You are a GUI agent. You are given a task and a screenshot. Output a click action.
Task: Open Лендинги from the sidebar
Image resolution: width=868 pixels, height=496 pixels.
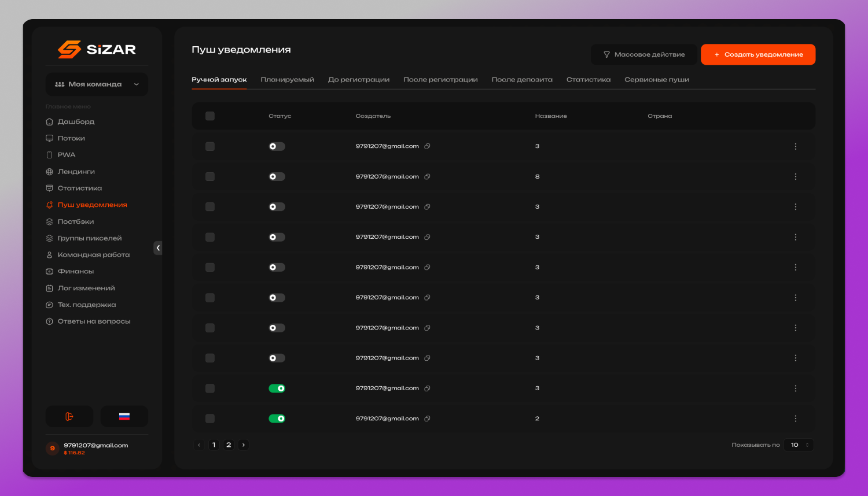coord(70,172)
